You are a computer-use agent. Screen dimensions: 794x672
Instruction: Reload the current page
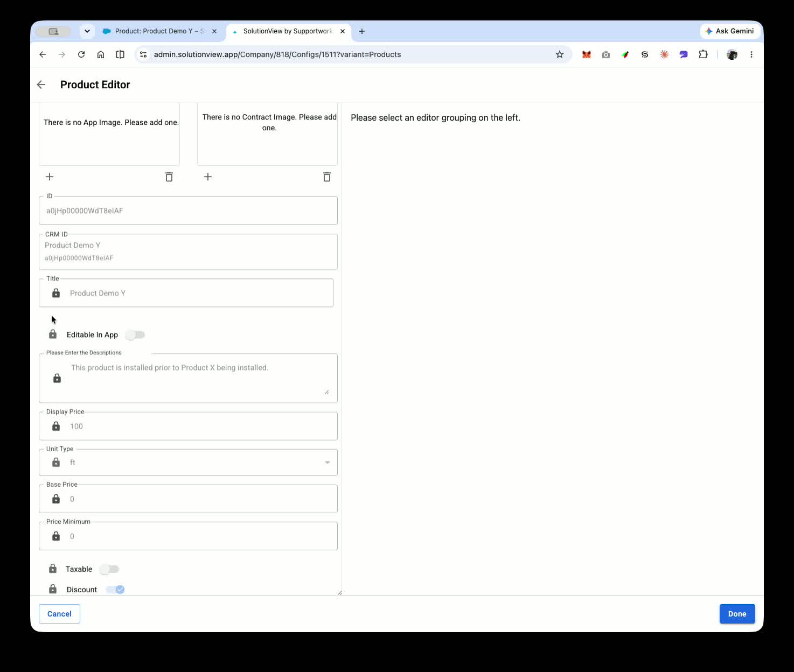point(81,54)
